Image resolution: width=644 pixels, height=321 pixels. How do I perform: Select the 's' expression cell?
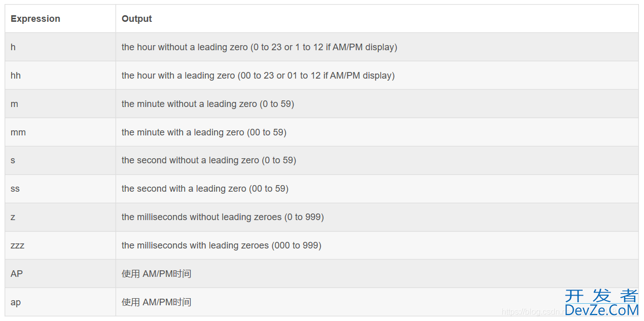[x=60, y=160]
